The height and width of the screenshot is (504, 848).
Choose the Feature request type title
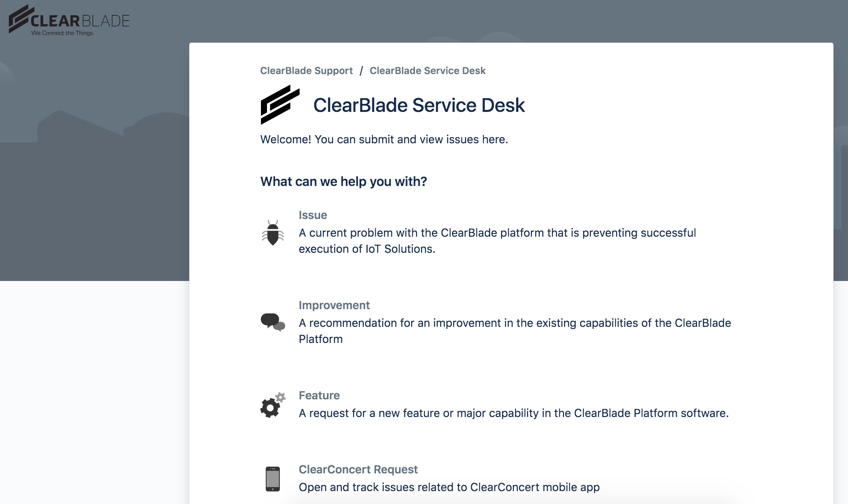[x=319, y=396]
